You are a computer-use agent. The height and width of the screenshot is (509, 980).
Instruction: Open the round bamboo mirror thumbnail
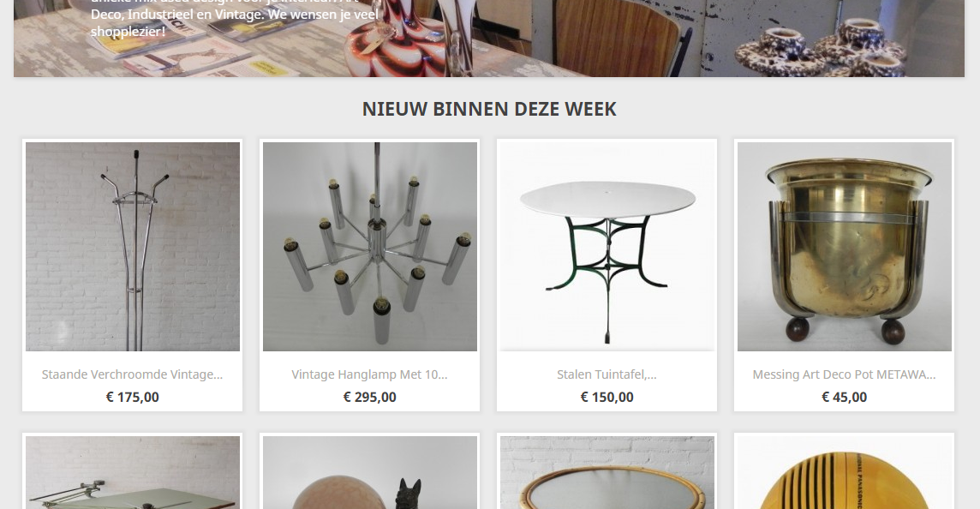(x=607, y=473)
